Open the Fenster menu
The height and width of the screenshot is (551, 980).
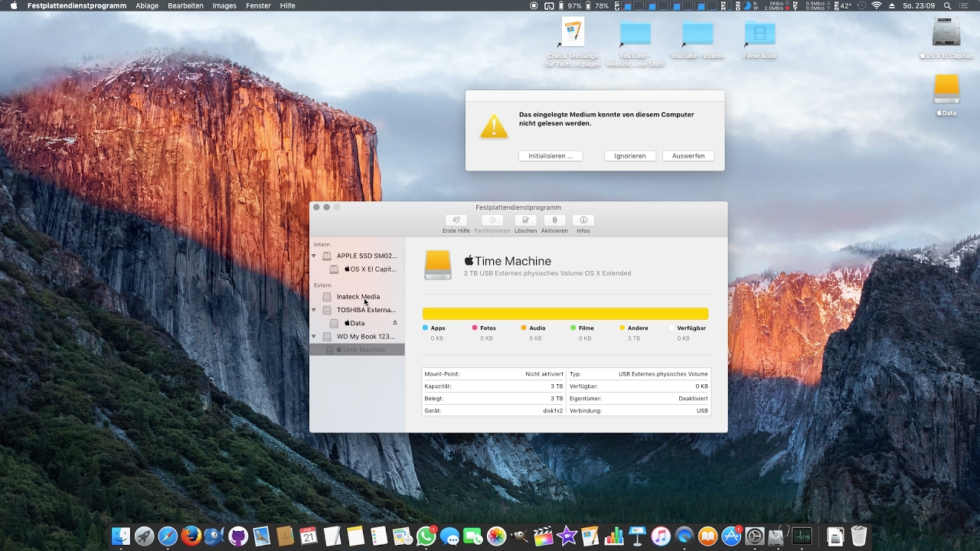point(258,5)
